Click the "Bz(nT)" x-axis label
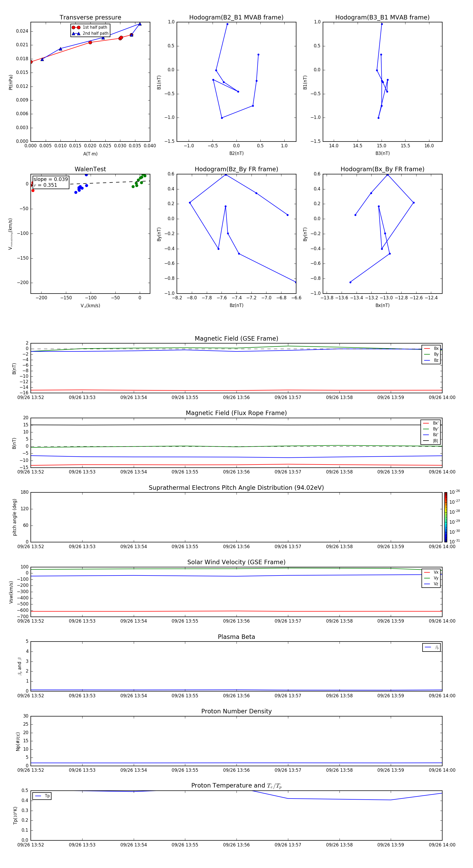The image size is (473, 868). coord(236,305)
